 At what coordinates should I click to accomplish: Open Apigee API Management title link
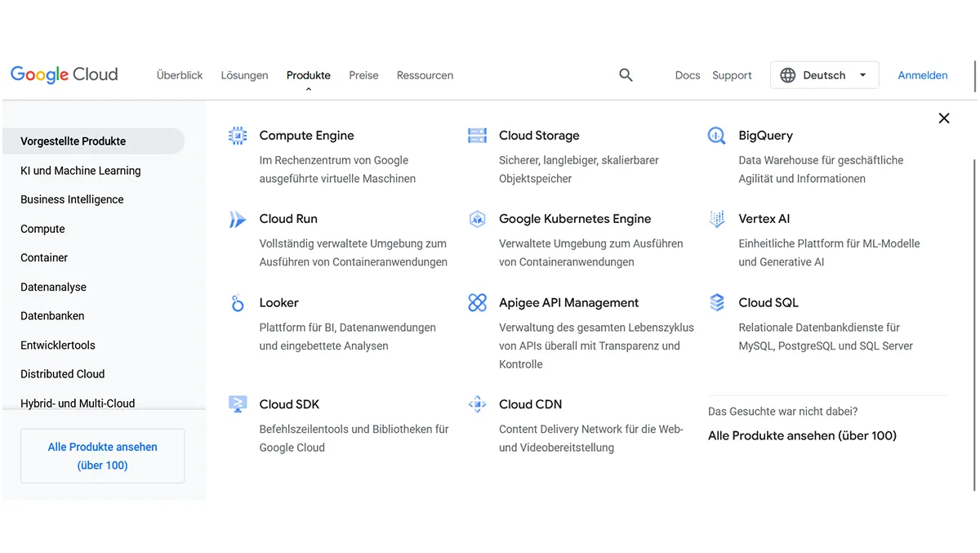coord(569,303)
